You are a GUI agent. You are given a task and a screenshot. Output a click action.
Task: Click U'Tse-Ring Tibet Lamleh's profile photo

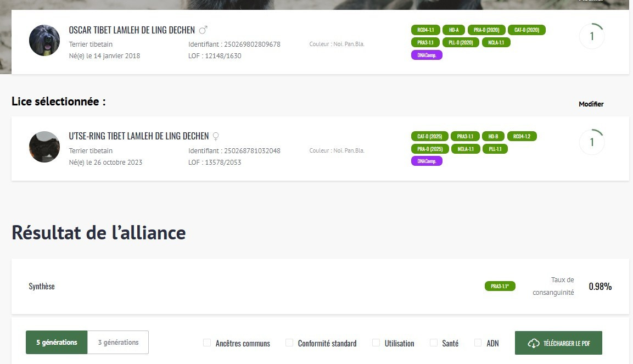click(44, 147)
